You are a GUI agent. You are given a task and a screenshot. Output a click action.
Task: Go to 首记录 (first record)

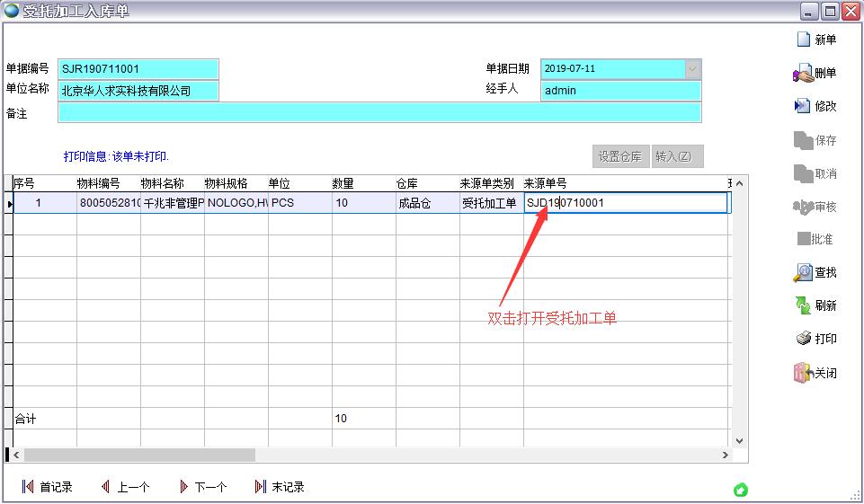29,487
